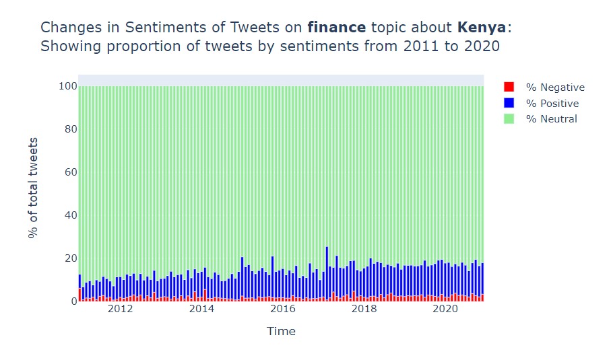This screenshot has width=611, height=364.
Task: Toggle the % Positive legend label
Action: tap(552, 104)
